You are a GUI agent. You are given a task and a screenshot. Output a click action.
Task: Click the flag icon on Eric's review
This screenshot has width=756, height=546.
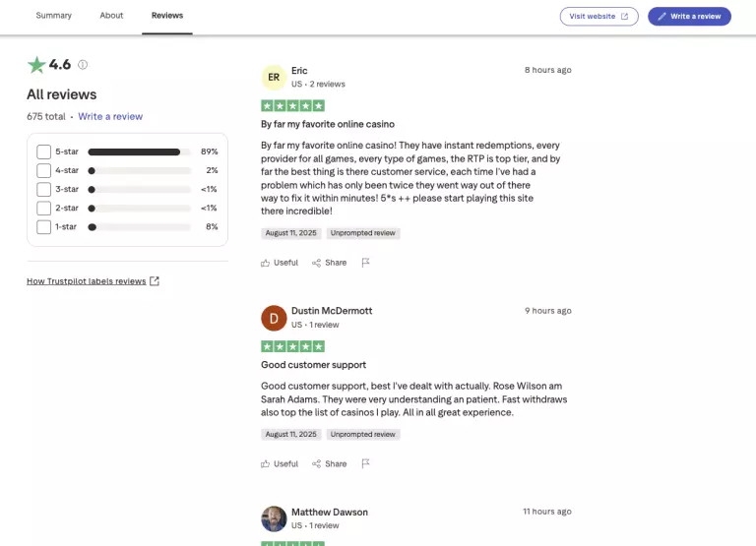click(365, 263)
